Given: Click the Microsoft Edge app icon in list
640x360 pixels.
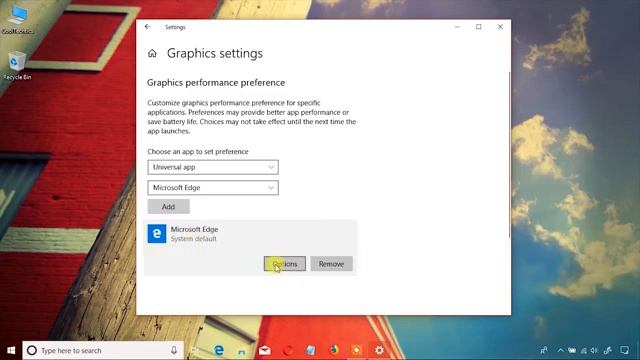Looking at the screenshot, I should pos(157,233).
